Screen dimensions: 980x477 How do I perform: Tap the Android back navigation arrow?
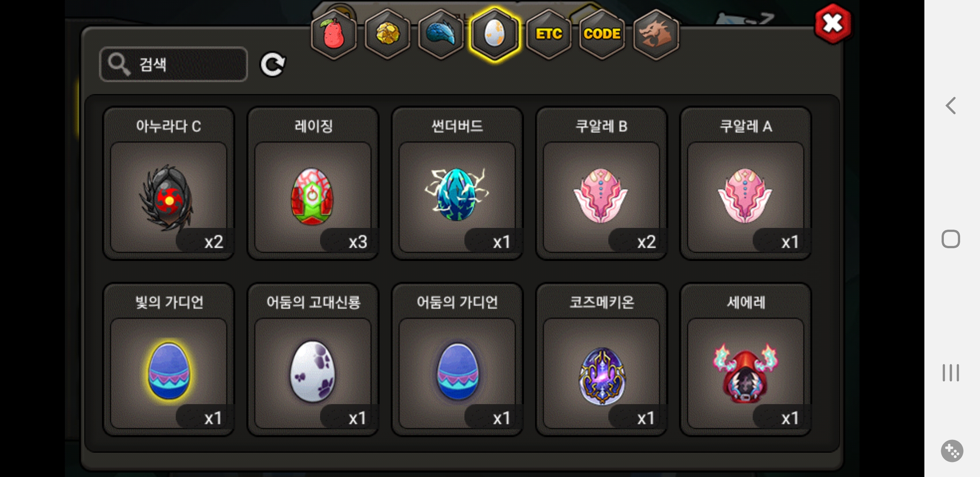[951, 106]
